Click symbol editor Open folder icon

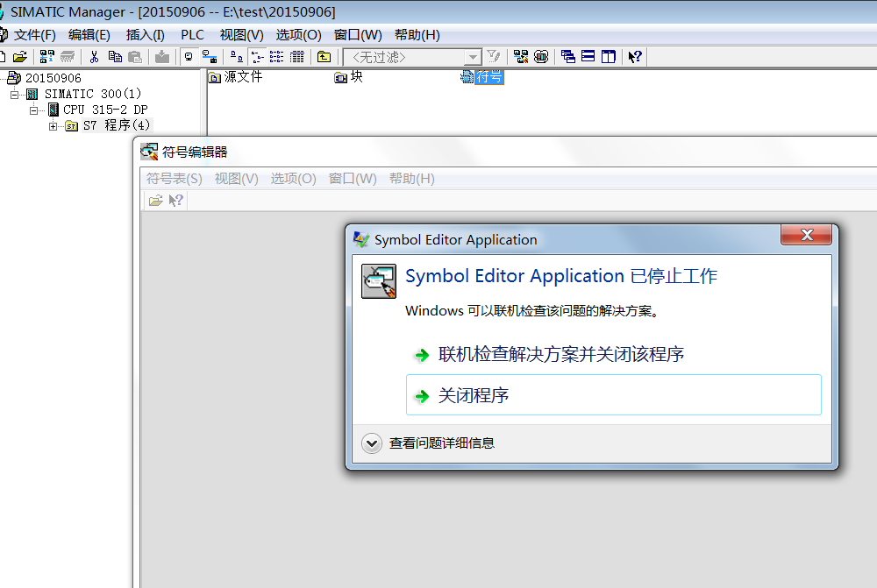[155, 200]
